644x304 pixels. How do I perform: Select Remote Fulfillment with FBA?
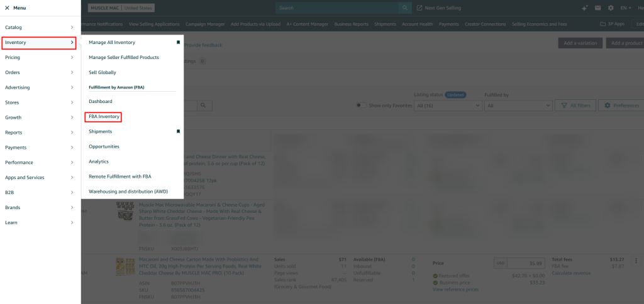point(120,176)
